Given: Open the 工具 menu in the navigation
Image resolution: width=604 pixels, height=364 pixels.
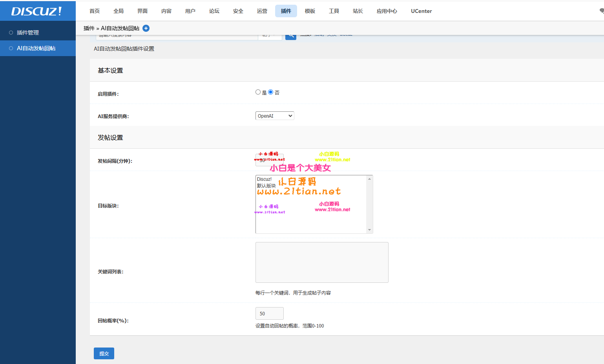Looking at the screenshot, I should (334, 11).
